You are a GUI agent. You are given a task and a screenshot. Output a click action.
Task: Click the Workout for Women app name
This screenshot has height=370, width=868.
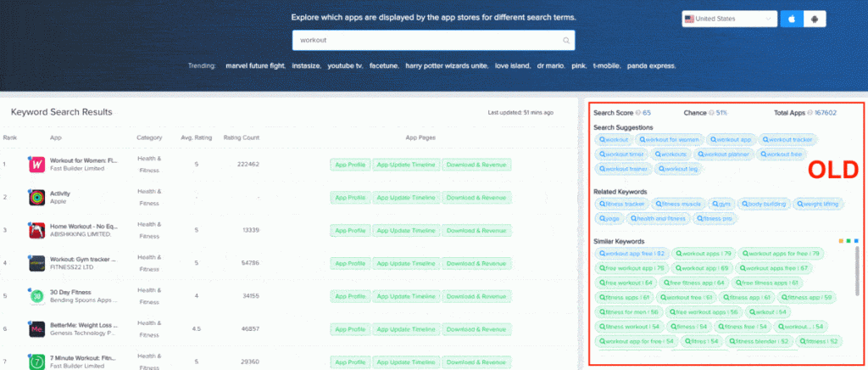click(84, 160)
